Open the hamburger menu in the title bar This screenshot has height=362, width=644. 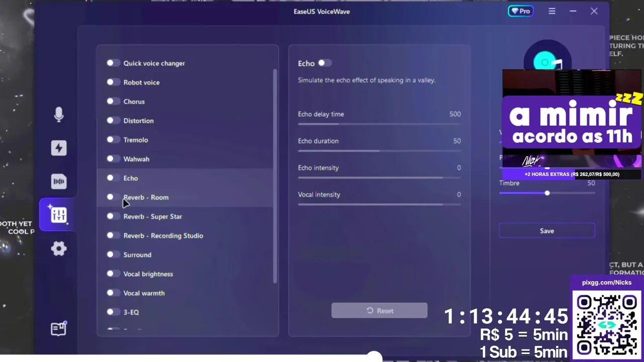552,11
